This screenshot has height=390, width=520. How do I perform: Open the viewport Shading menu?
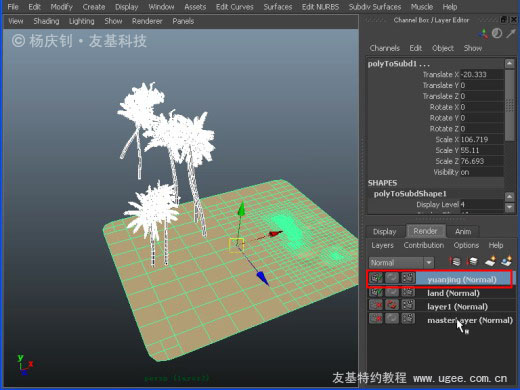click(x=46, y=21)
